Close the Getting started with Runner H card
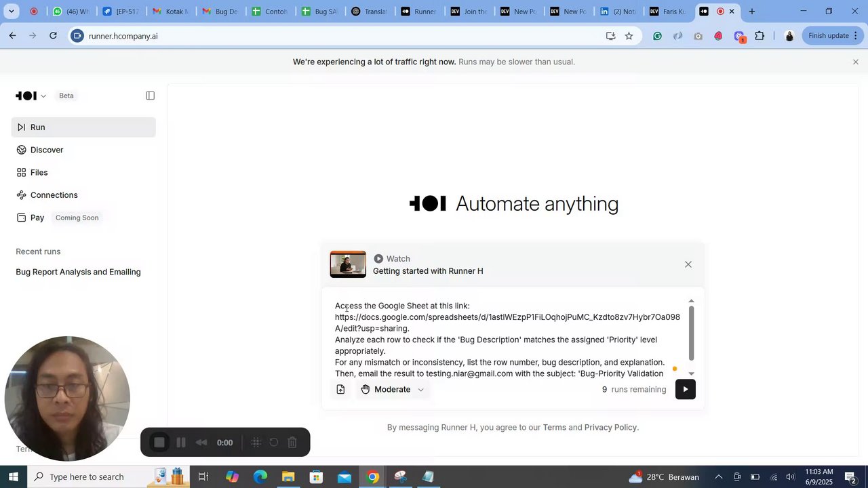This screenshot has height=488, width=868. [688, 264]
